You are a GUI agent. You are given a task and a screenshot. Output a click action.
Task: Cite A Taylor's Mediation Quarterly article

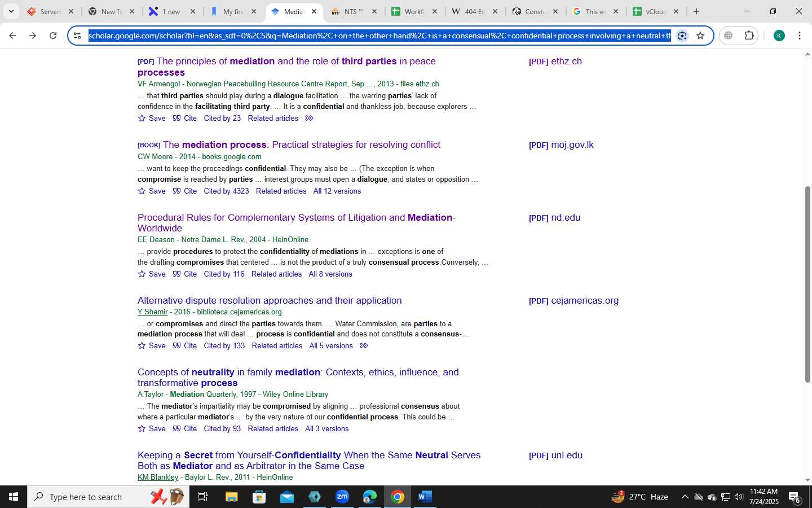[185, 428]
